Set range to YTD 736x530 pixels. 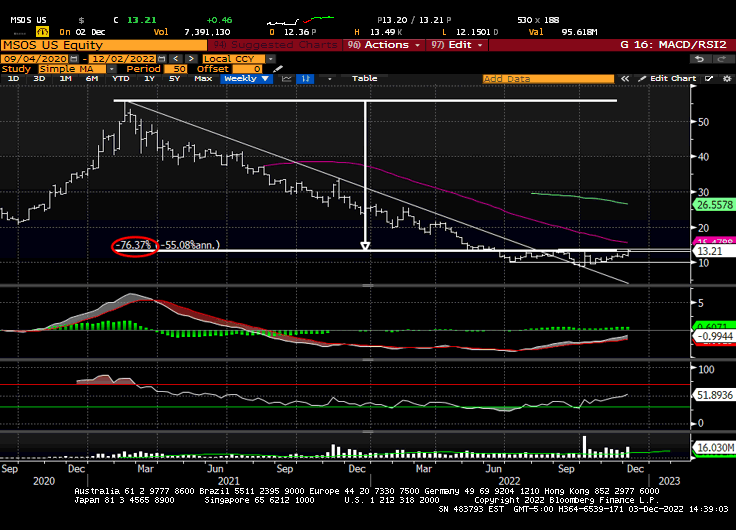[x=121, y=78]
